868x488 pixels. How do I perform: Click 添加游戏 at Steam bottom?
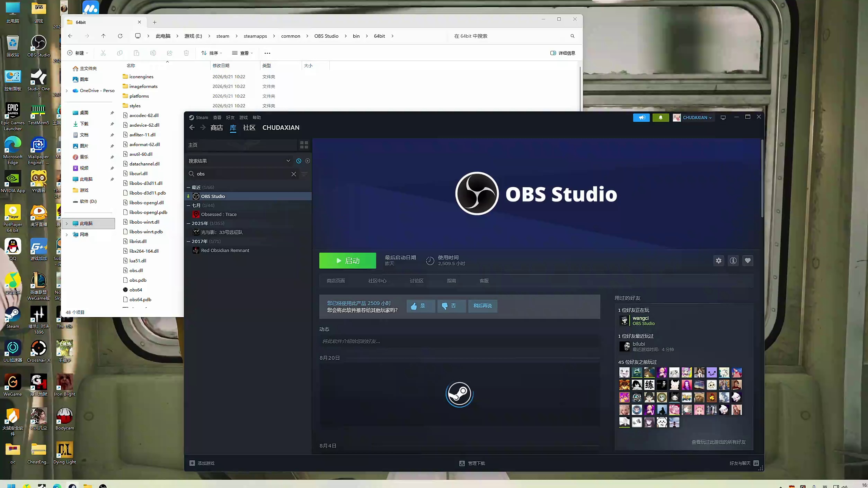coord(202,463)
